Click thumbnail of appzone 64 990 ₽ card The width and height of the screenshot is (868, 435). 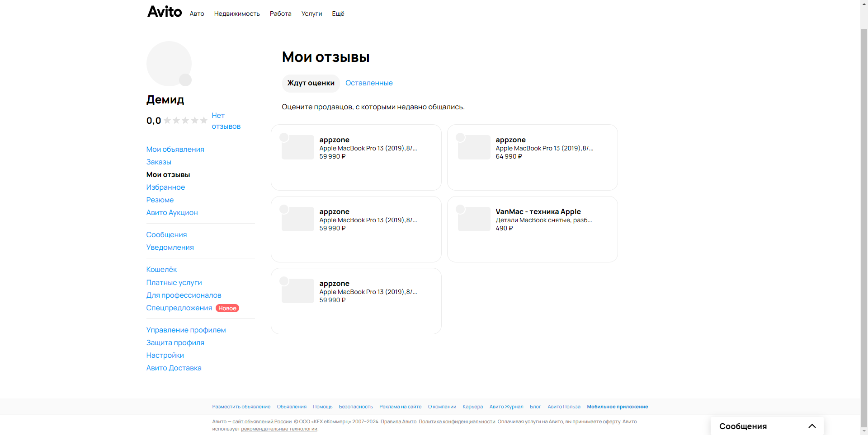(474, 147)
